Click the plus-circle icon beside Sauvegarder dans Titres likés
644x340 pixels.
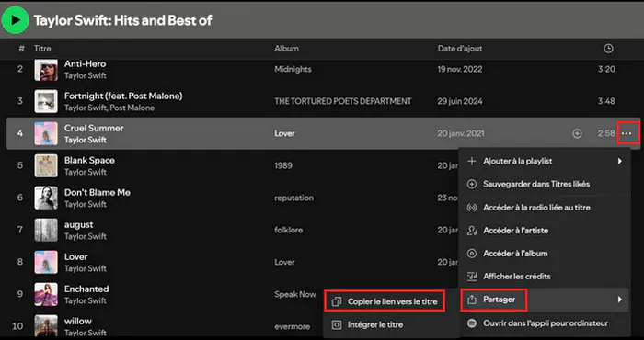(x=472, y=184)
